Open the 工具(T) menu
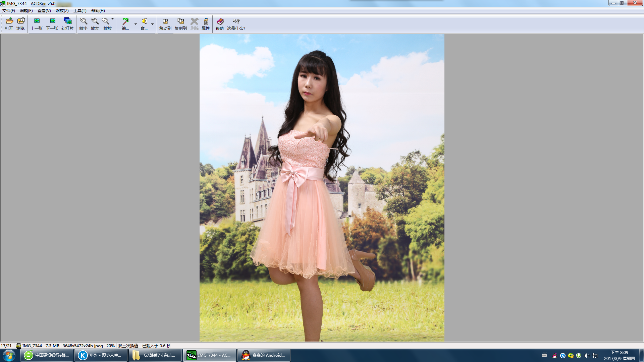644x362 pixels. pos(80,11)
